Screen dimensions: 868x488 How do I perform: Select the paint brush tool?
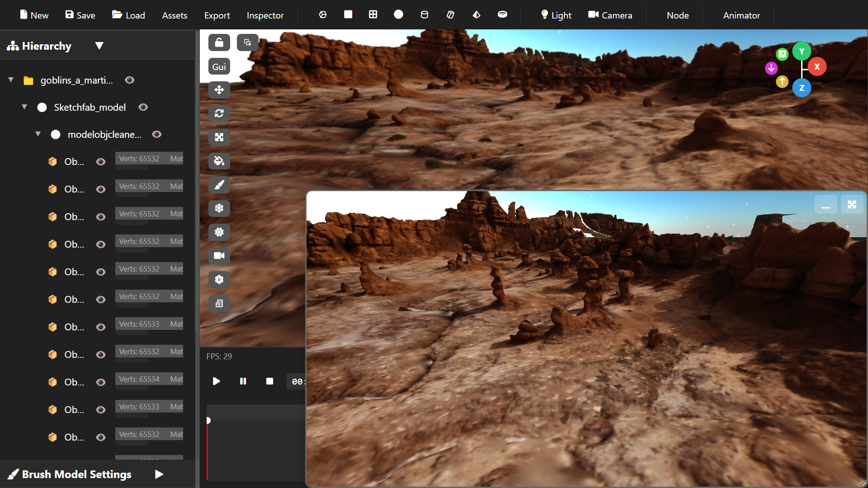point(219,185)
